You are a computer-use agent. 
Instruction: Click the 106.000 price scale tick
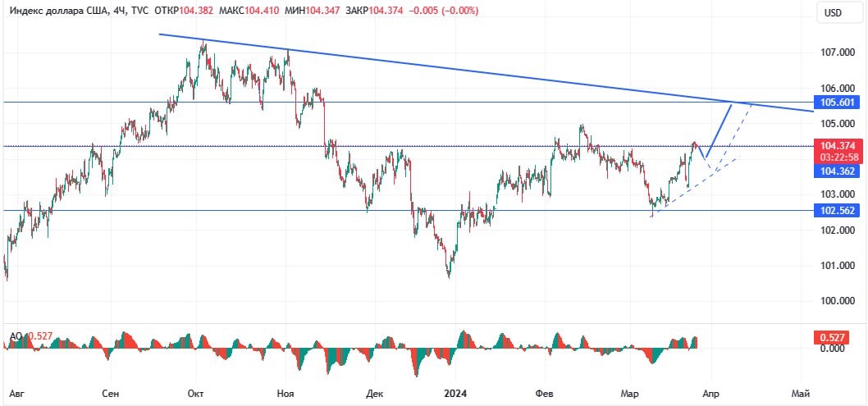click(837, 88)
